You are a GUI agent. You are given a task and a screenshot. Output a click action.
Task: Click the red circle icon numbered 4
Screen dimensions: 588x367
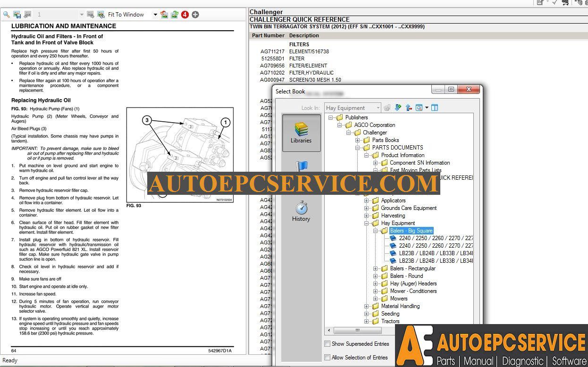click(x=185, y=15)
